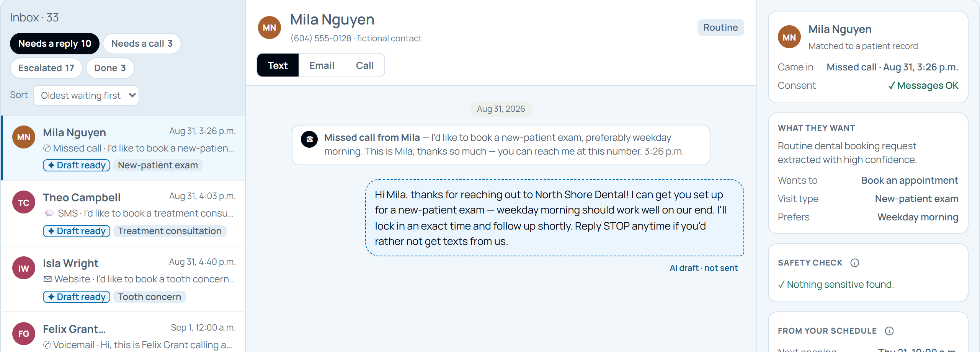Click Draft ready badge on Mila Nguyen
The image size is (980, 352).
(x=77, y=165)
